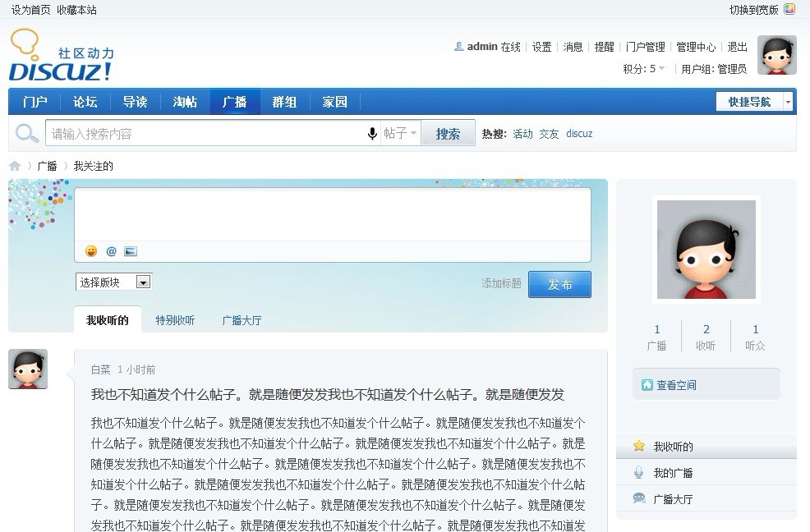Click the switch-to-wide-version color icon
The height and width of the screenshot is (532, 810).
tap(789, 9)
